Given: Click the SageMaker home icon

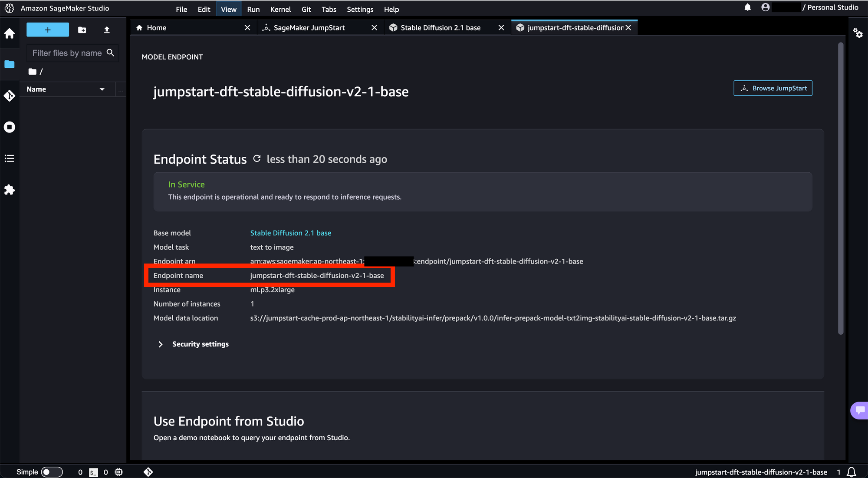Looking at the screenshot, I should click(x=10, y=33).
